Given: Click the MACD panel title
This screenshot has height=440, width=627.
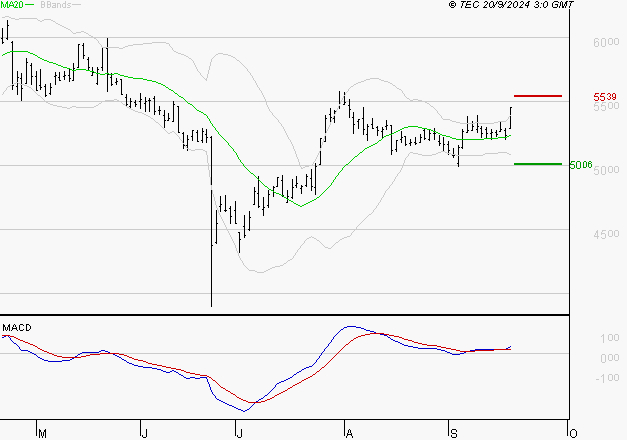Looking at the screenshot, I should point(17,328).
